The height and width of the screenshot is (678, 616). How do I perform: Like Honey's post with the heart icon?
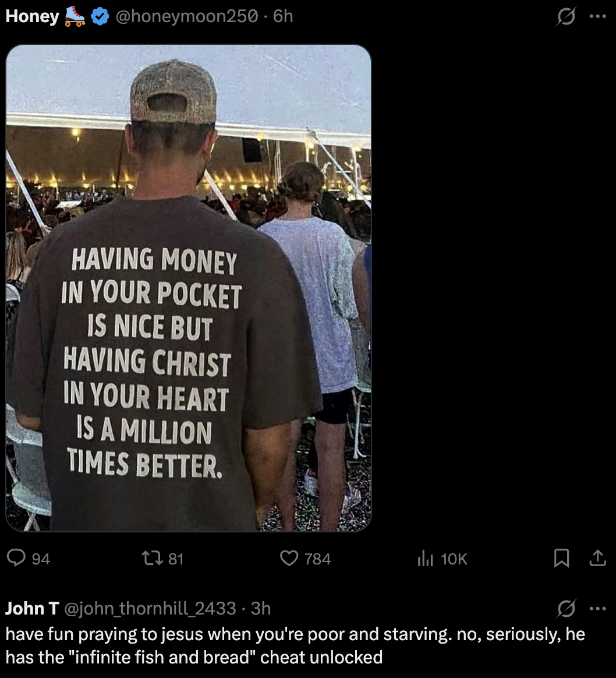[x=289, y=559]
